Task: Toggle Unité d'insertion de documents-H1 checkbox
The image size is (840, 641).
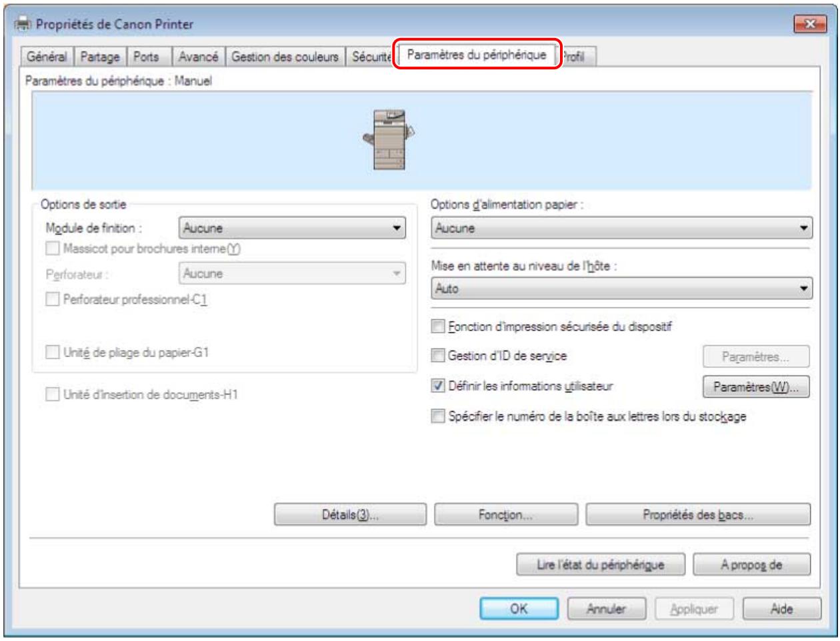Action: point(52,394)
